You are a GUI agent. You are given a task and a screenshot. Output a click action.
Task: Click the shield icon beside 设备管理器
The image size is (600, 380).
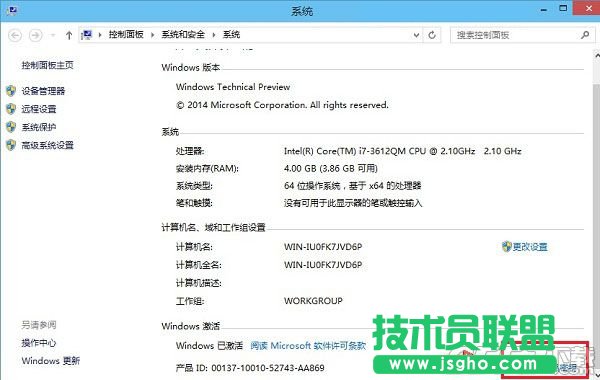tap(11, 91)
